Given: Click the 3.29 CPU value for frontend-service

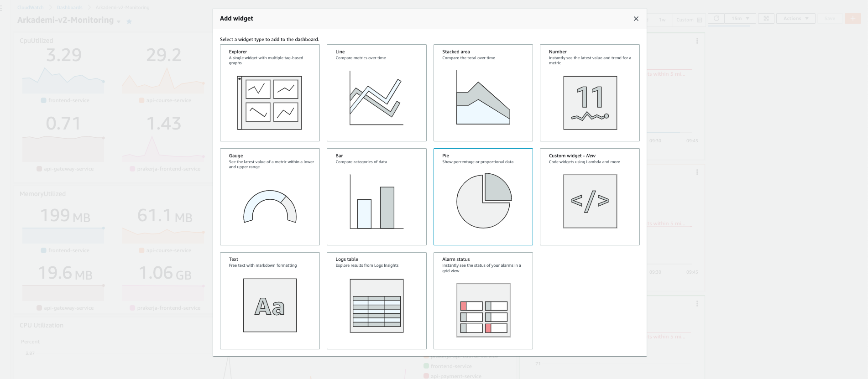Looking at the screenshot, I should point(64,56).
